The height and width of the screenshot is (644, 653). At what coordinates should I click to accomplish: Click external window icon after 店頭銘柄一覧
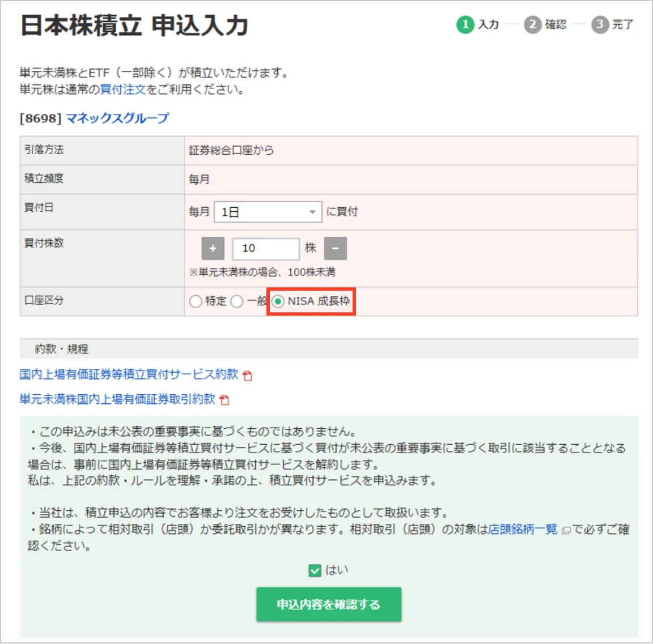[x=565, y=531]
